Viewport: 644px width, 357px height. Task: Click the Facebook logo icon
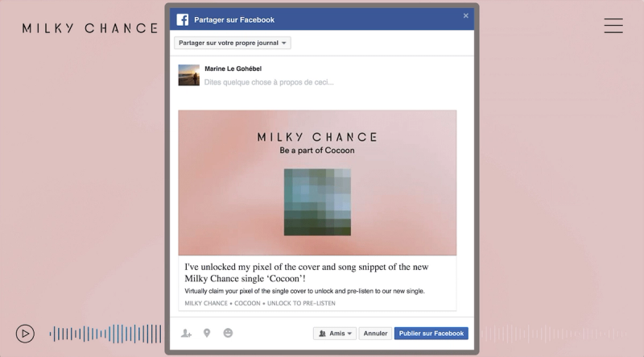(183, 19)
